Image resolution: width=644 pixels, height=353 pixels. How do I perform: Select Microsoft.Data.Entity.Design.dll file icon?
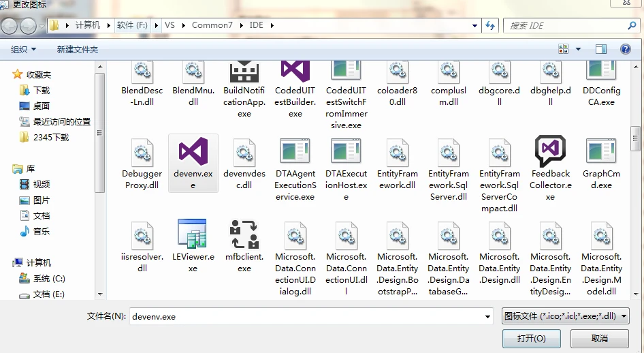click(x=499, y=236)
